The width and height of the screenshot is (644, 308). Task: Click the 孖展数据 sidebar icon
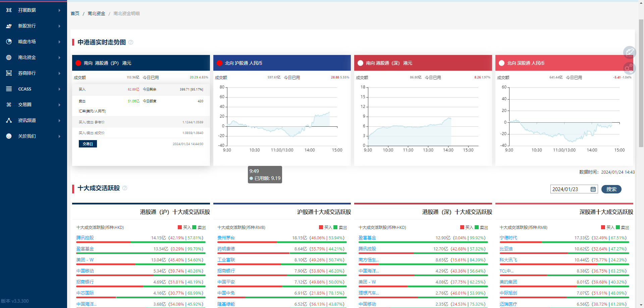[9, 10]
